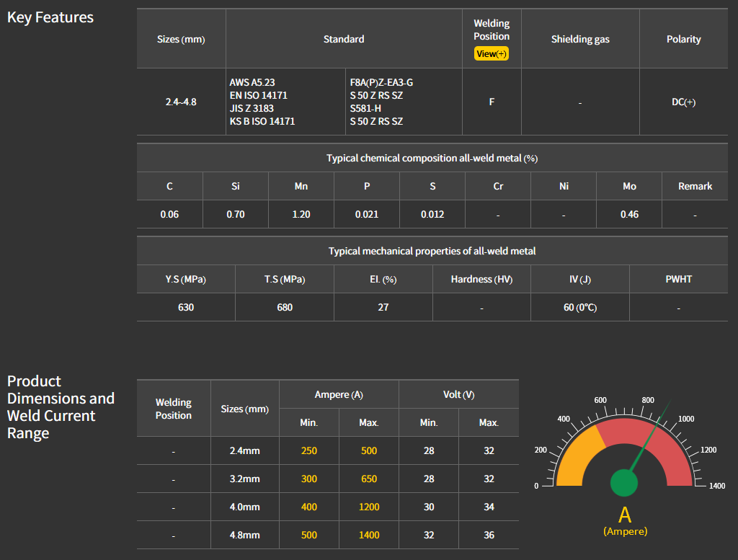Viewport: 738px width, 560px height.
Task: Click the Key Features heading
Action: (x=50, y=17)
